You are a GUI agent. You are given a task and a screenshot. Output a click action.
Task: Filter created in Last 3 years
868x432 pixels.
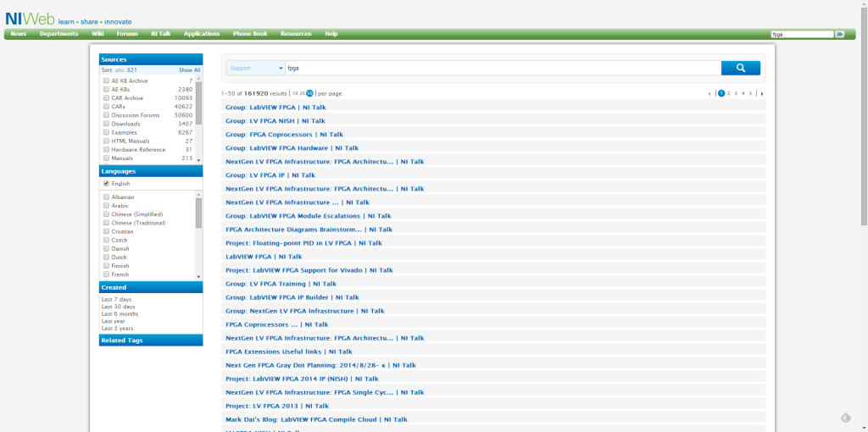[x=117, y=328]
